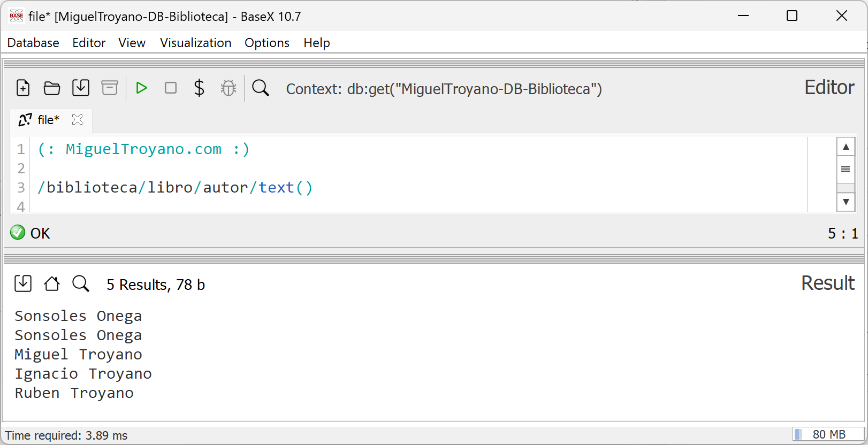This screenshot has width=868, height=445.
Task: Close the BaseX window
Action: [841, 16]
